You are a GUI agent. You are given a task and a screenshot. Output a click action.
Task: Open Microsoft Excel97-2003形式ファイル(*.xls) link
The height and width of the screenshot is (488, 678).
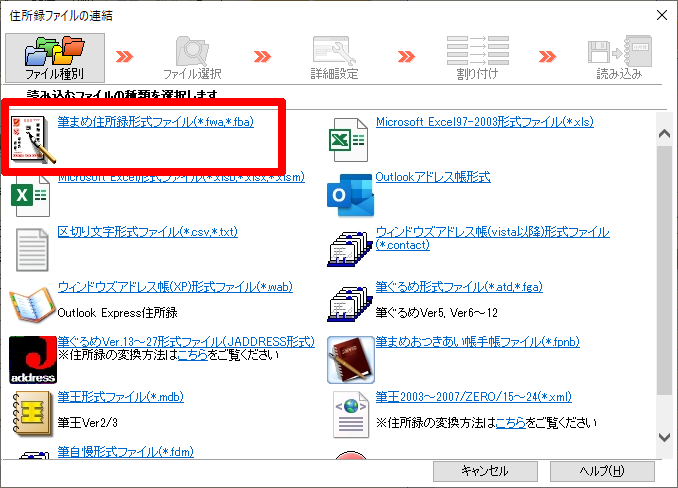tap(485, 122)
